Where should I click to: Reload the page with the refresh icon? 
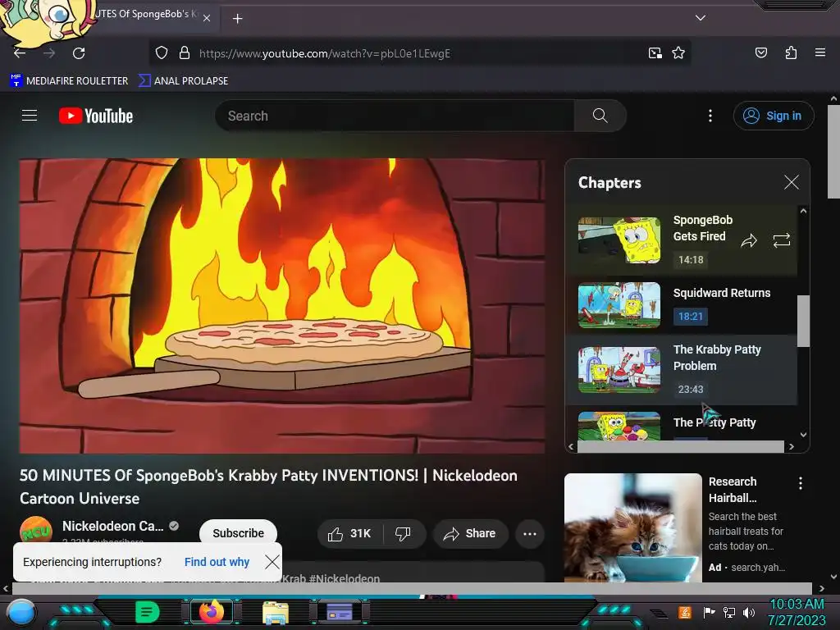coord(79,53)
